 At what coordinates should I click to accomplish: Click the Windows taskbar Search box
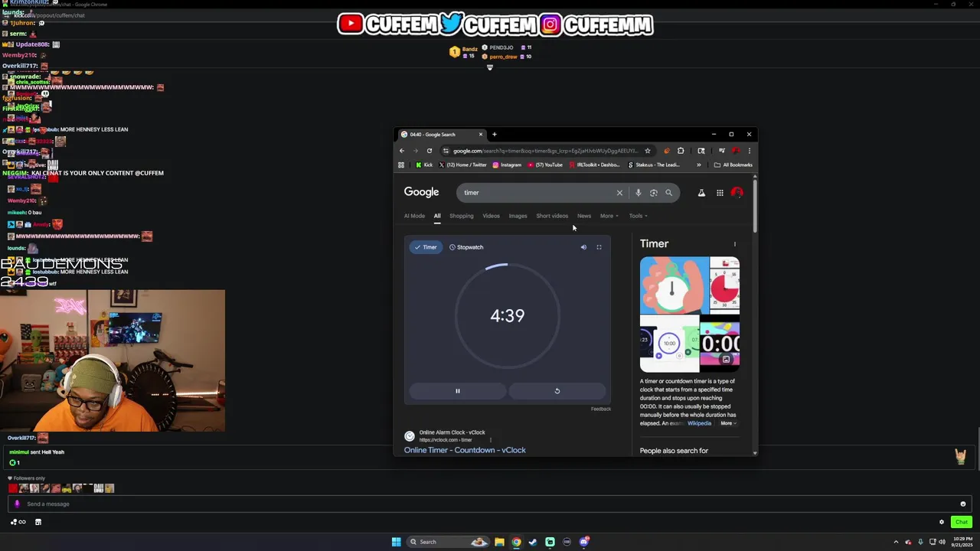pyautogui.click(x=449, y=542)
